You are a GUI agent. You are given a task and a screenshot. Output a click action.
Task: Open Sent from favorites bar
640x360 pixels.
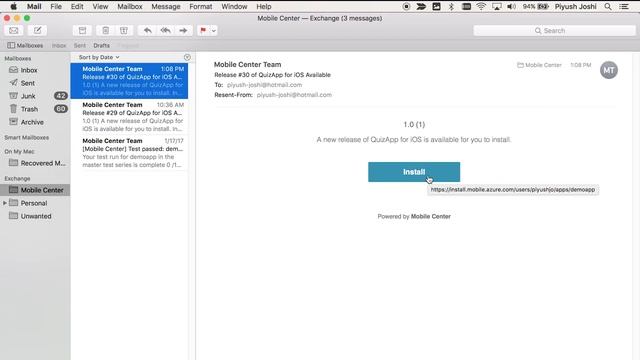[80, 45]
